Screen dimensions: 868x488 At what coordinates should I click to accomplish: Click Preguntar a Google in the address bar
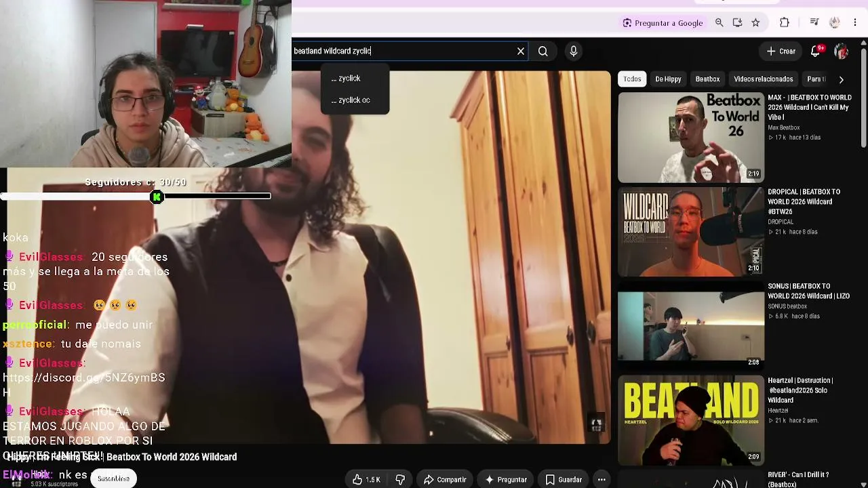pyautogui.click(x=663, y=23)
